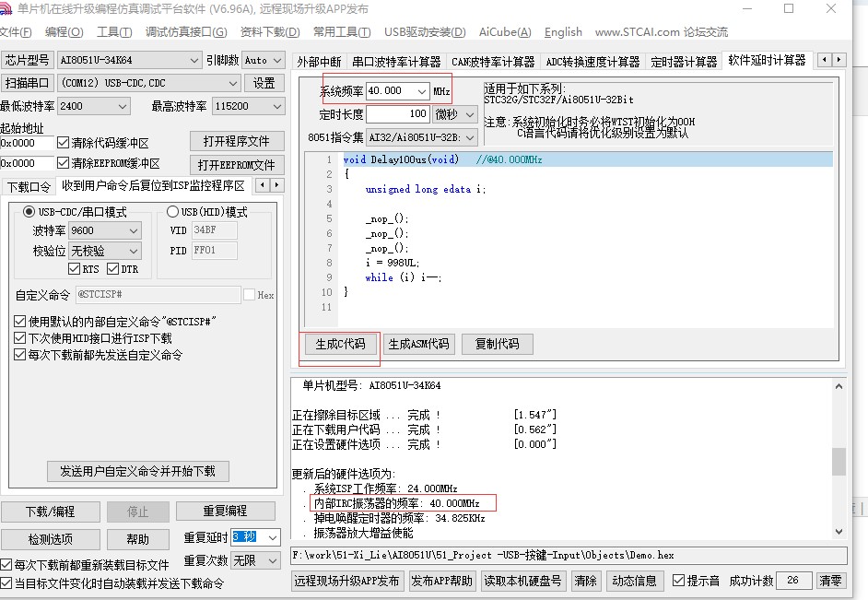Toggle 下次使用HID接口进行ISP下载 checkbox
Viewport: 868px width, 600px height.
(x=20, y=337)
